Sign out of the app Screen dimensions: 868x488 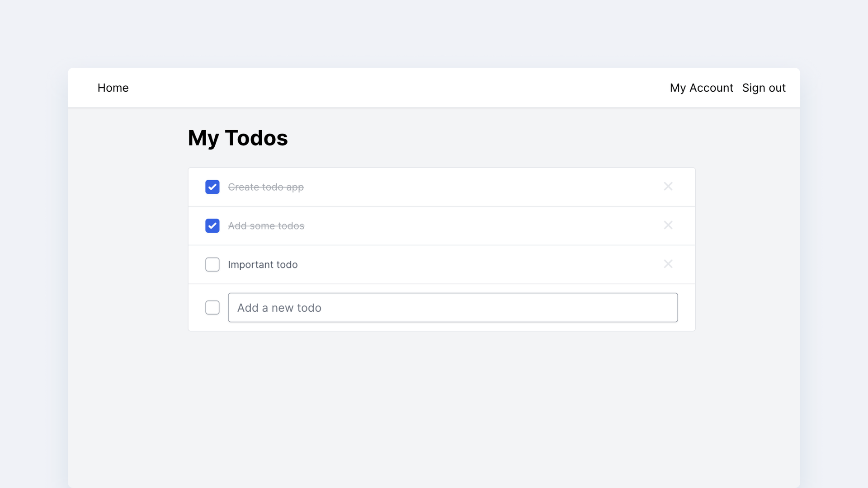click(764, 88)
